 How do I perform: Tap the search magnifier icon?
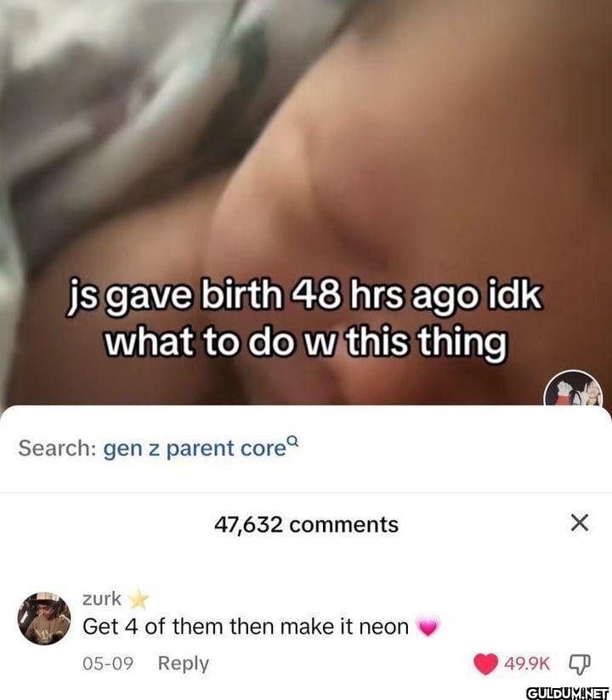292,441
